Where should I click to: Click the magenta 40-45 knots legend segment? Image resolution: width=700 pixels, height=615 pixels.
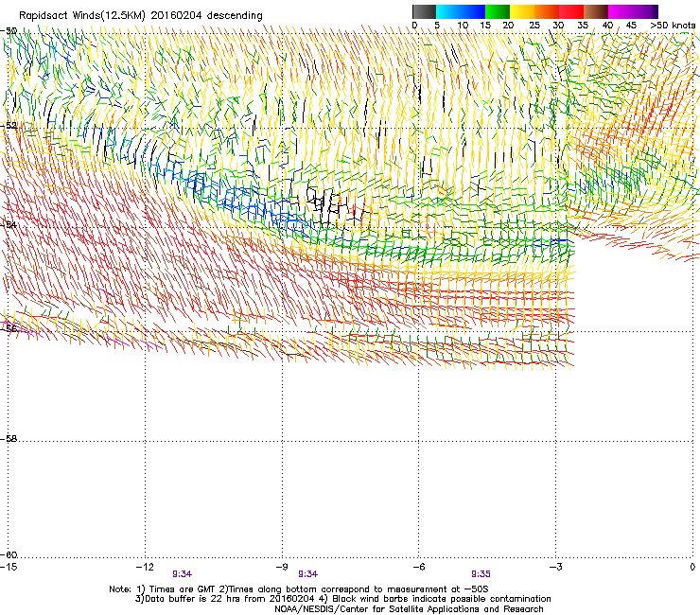tap(621, 11)
